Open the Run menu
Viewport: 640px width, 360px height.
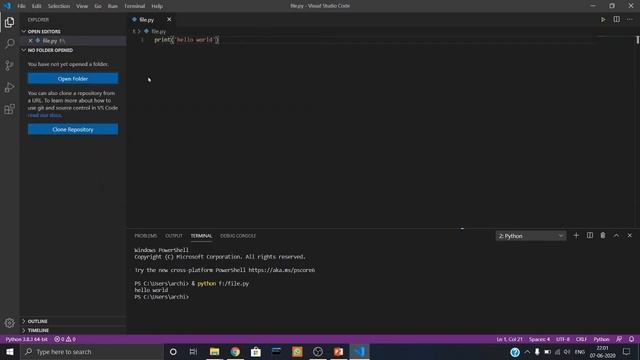[x=113, y=6]
